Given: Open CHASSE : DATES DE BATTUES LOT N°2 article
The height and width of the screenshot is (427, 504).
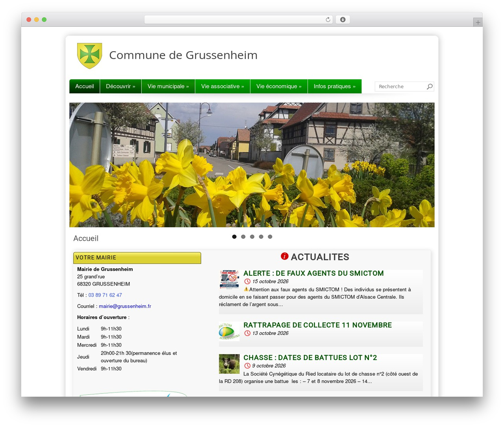Looking at the screenshot, I should pyautogui.click(x=310, y=358).
